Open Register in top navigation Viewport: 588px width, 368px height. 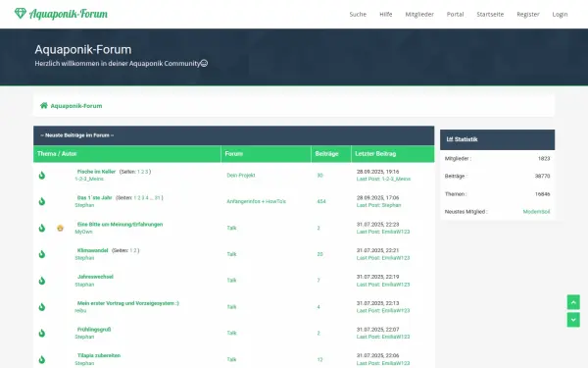528,15
